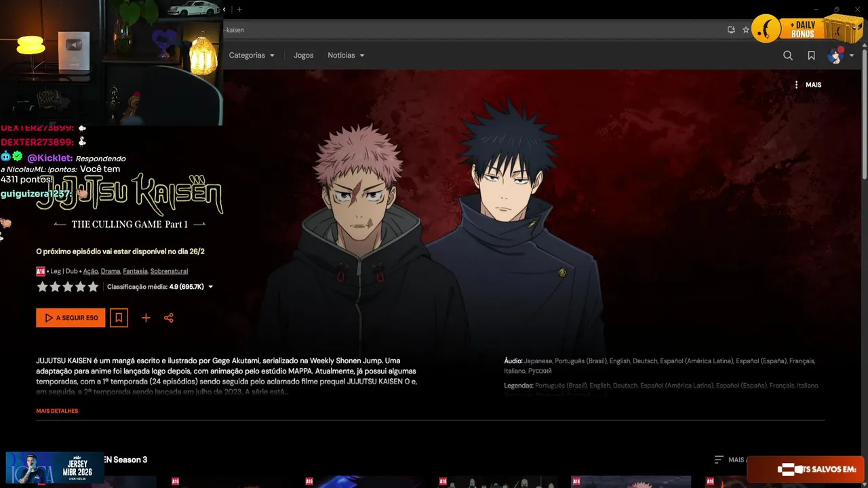Open the Sobrenatural genre link
The image size is (868, 488).
click(169, 271)
